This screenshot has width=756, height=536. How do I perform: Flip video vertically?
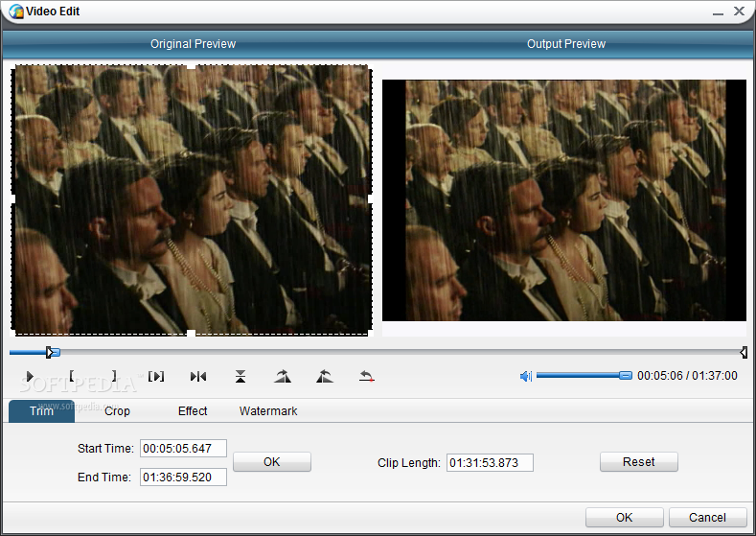click(241, 376)
